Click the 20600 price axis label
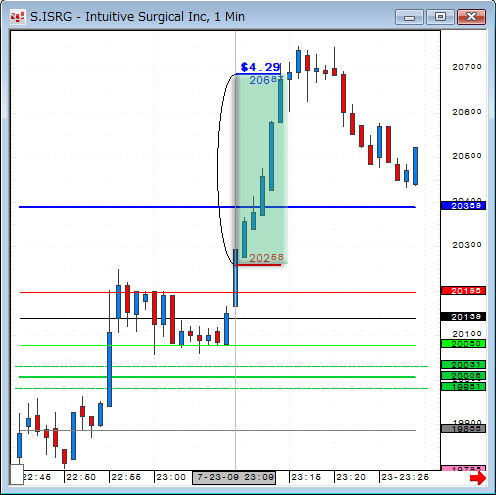This screenshot has height=495, width=496. pyautogui.click(x=467, y=112)
